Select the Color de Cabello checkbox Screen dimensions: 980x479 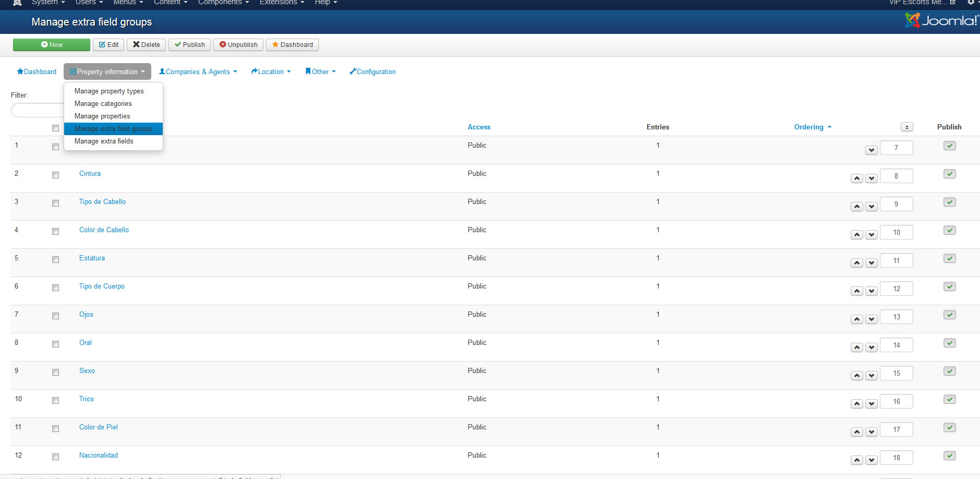(55, 232)
